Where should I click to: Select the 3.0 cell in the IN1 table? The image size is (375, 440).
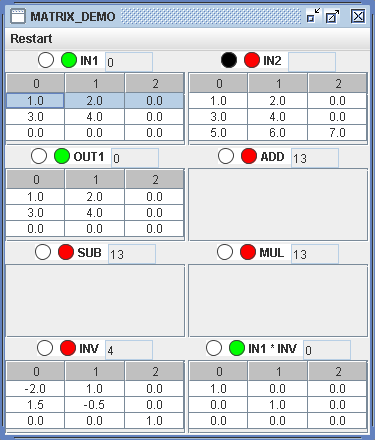(x=35, y=117)
